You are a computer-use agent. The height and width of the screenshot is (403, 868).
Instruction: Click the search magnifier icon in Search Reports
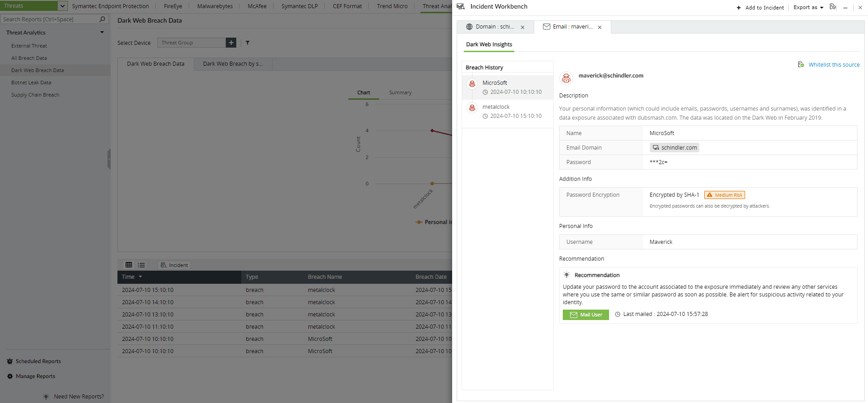(102, 19)
